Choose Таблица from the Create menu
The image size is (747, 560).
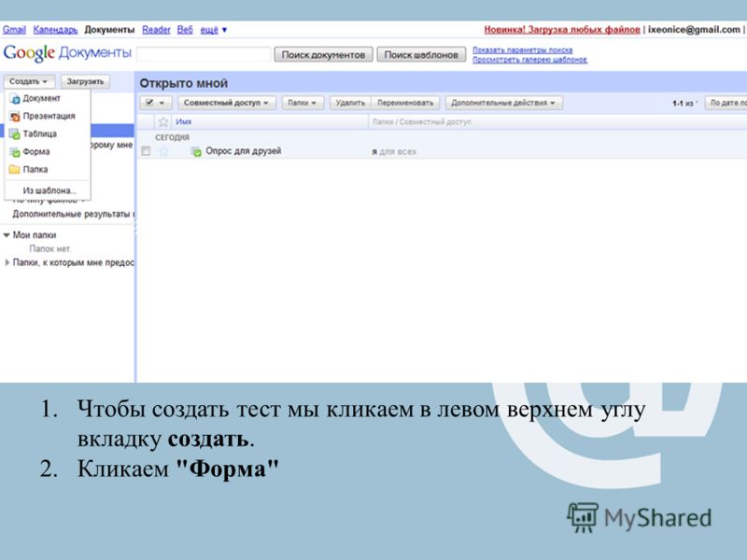39,133
